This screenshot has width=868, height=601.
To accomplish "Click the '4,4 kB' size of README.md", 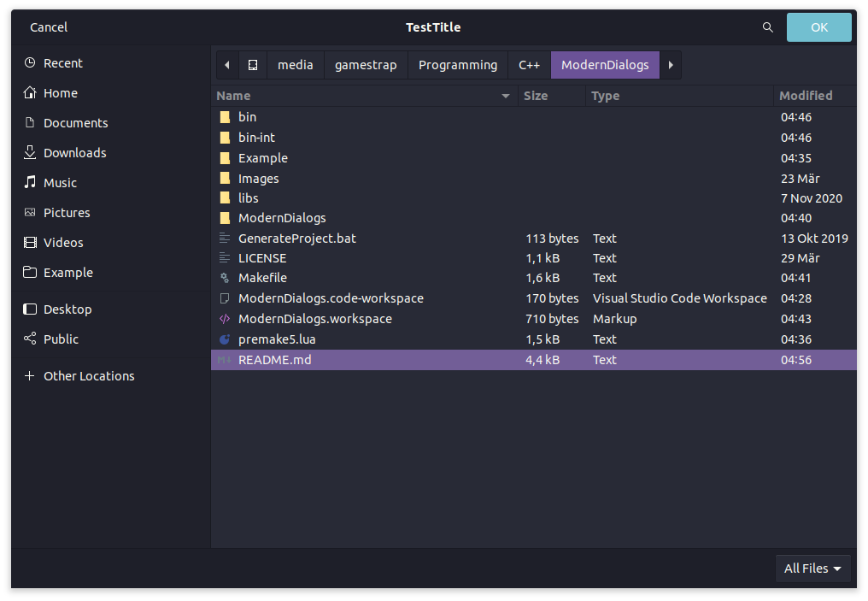I will 542,360.
